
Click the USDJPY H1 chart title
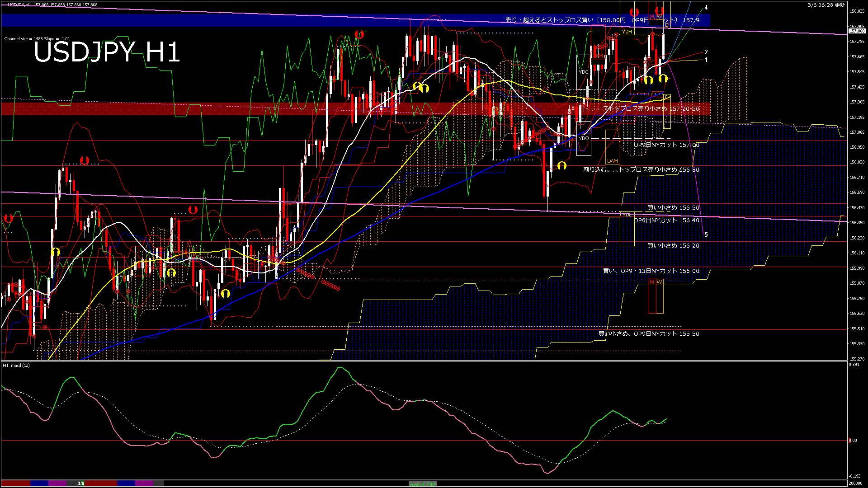[x=107, y=52]
